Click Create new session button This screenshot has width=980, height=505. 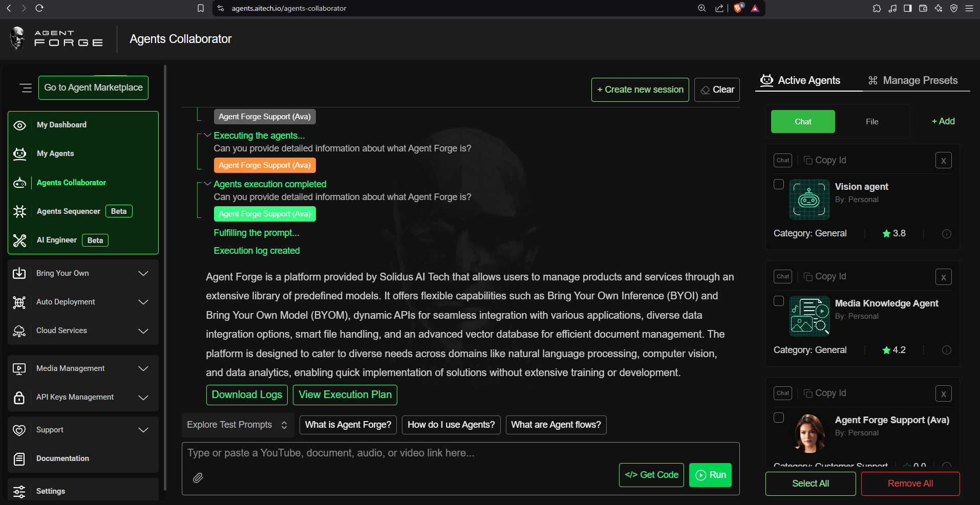coord(640,90)
